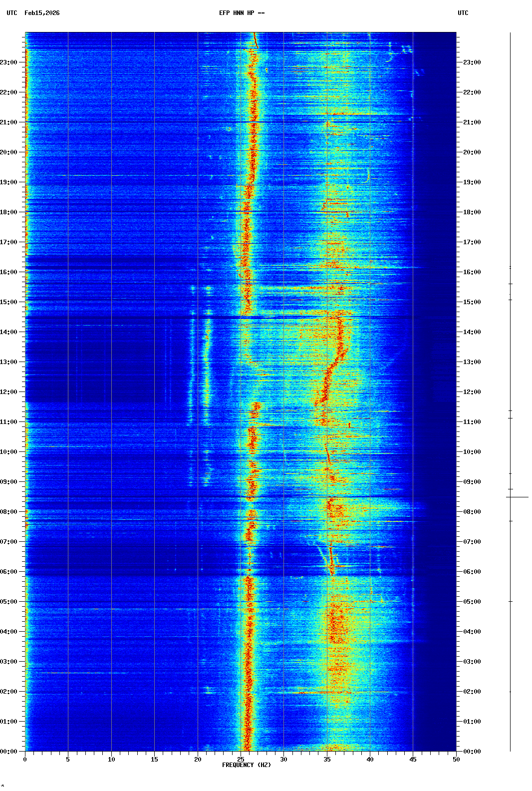This screenshot has height=791, width=532.
Task: Click the 25 tick on the frequency axis
Action: [241, 760]
